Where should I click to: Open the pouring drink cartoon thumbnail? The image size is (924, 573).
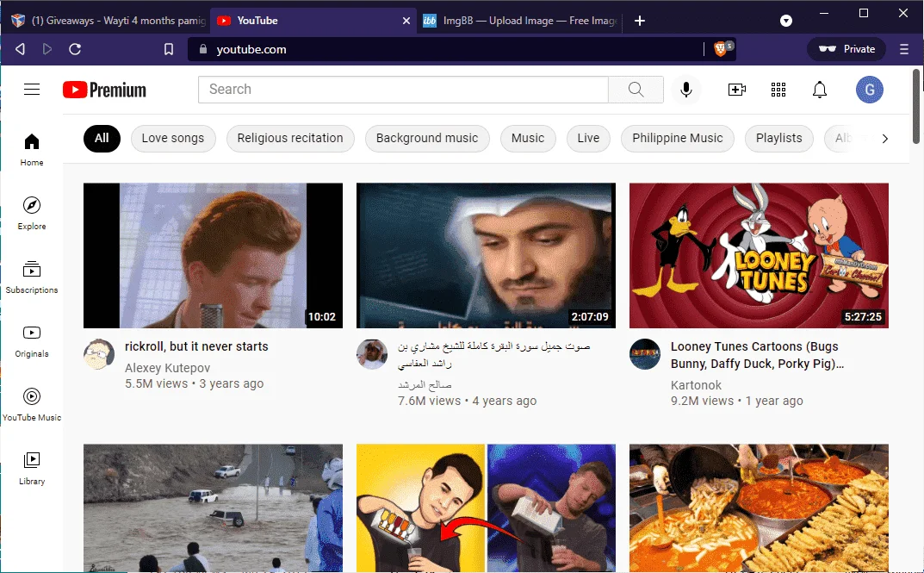[x=486, y=508]
